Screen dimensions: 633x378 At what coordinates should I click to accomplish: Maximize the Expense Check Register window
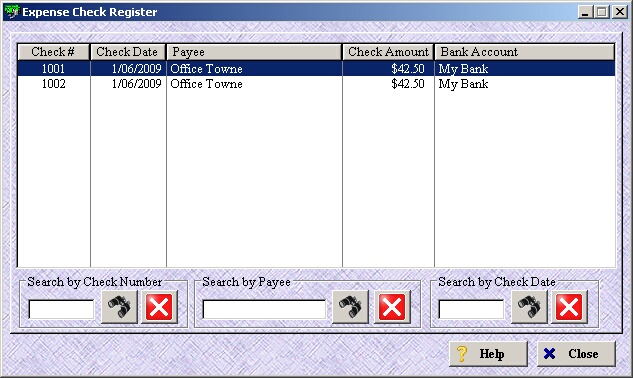(602, 12)
